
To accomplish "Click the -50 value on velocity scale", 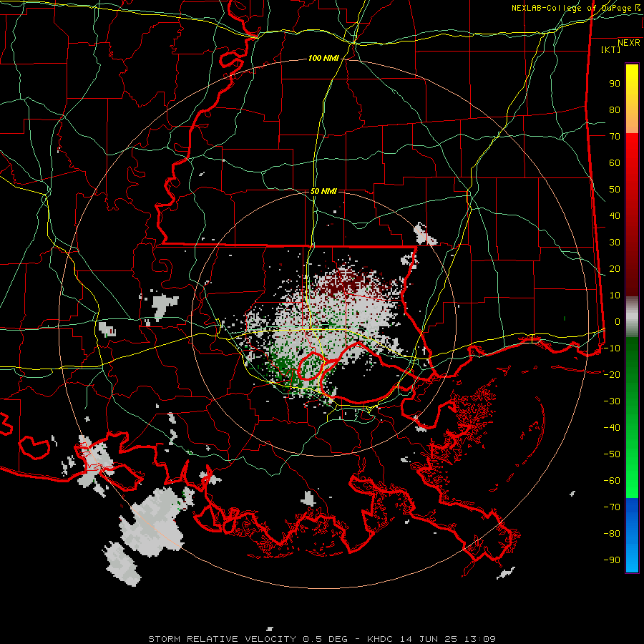I will [x=612, y=454].
